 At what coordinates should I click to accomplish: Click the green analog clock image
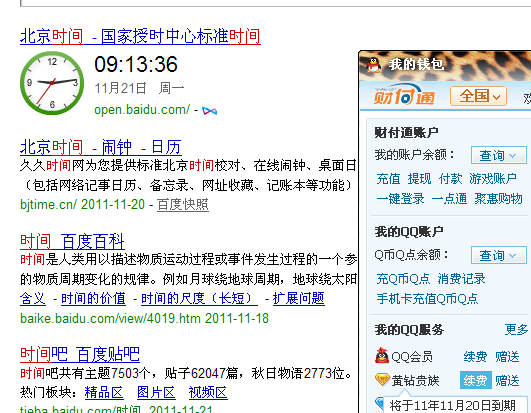52,83
